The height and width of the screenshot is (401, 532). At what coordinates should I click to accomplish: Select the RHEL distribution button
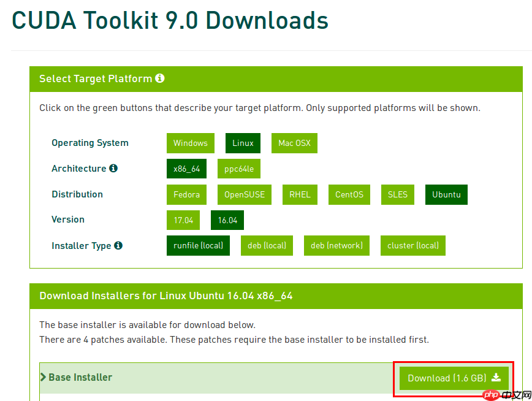(300, 194)
